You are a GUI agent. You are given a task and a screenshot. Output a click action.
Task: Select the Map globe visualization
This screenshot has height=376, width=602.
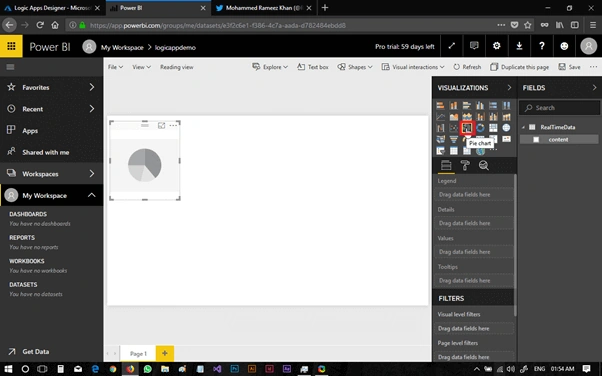point(506,128)
